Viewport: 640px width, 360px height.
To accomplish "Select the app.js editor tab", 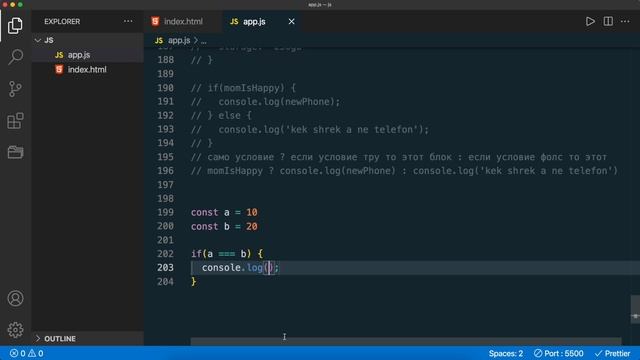I will tap(254, 22).
